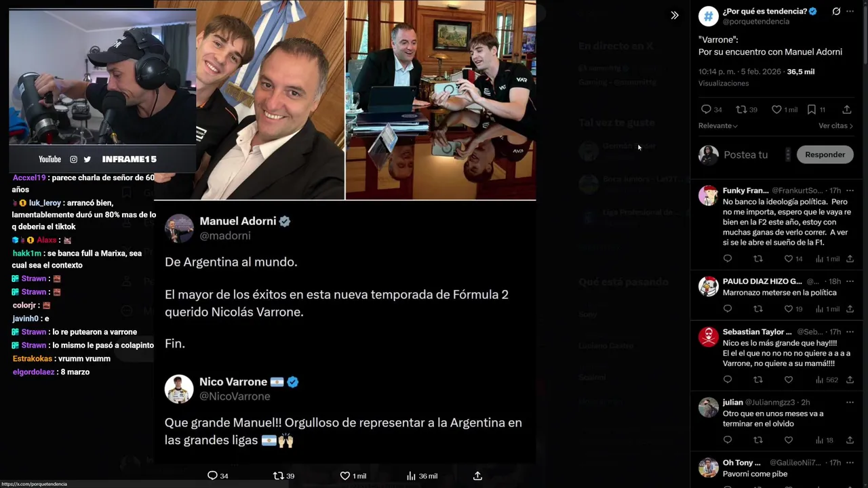The width and height of the screenshot is (868, 488).
Task: Open the right photo of Adorni at desk
Action: [x=441, y=100]
